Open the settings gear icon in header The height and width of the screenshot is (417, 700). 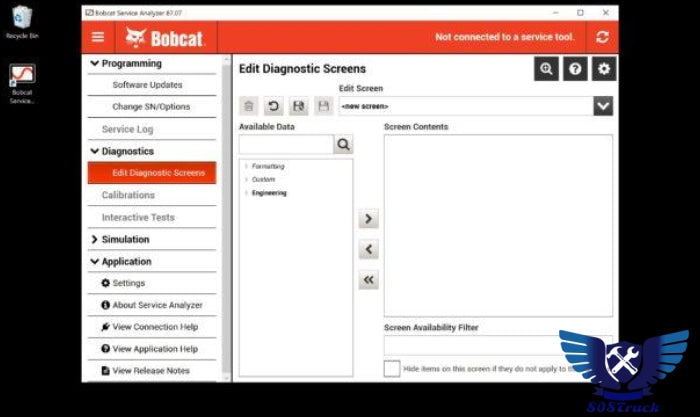(x=602, y=69)
